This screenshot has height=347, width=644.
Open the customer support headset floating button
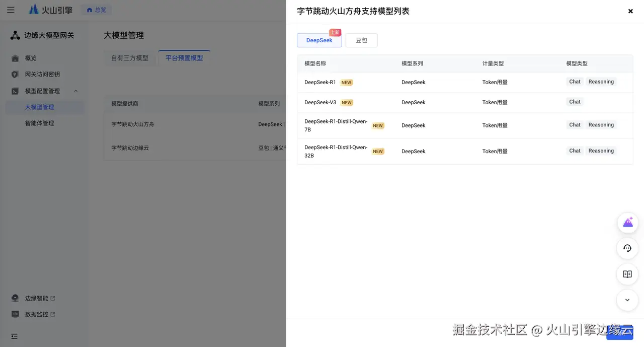coord(627,248)
